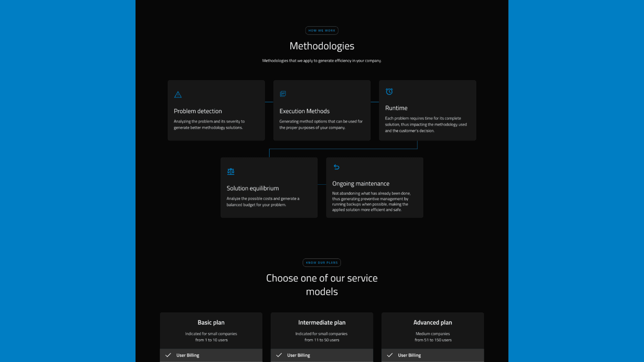Click the undo/refresh icon in Ongoing maintenance

click(x=336, y=167)
